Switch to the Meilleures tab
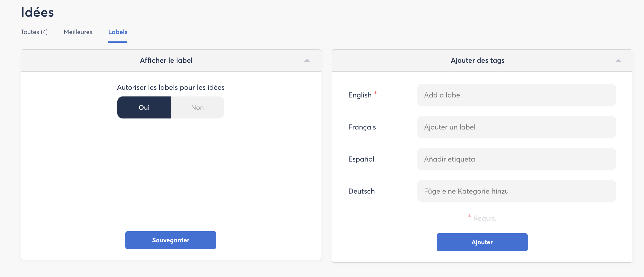644x277 pixels. pyautogui.click(x=78, y=32)
